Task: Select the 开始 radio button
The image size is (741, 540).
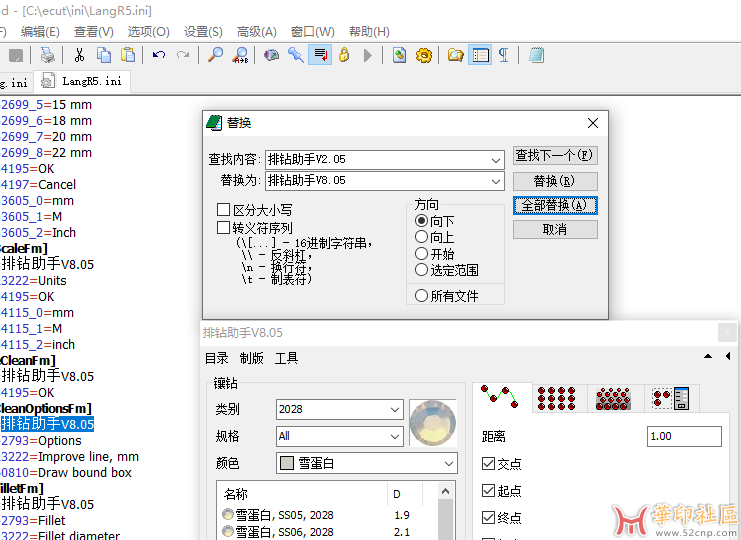Action: point(421,253)
